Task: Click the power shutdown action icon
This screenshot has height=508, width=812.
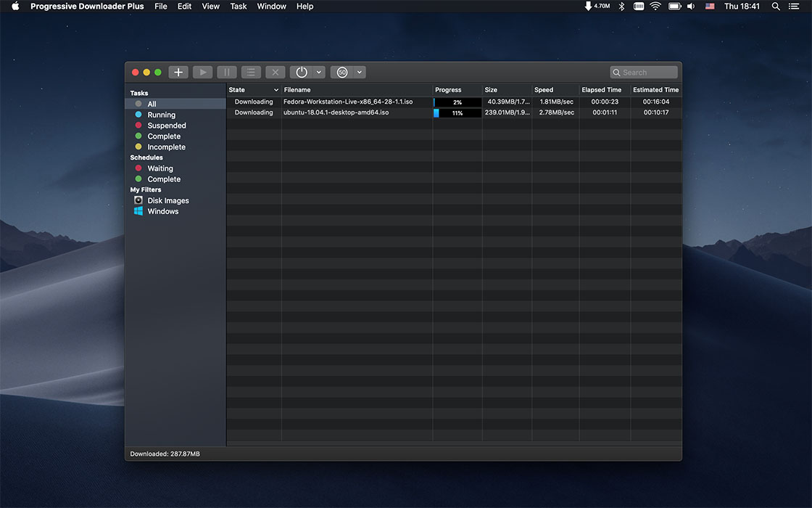Action: [302, 73]
